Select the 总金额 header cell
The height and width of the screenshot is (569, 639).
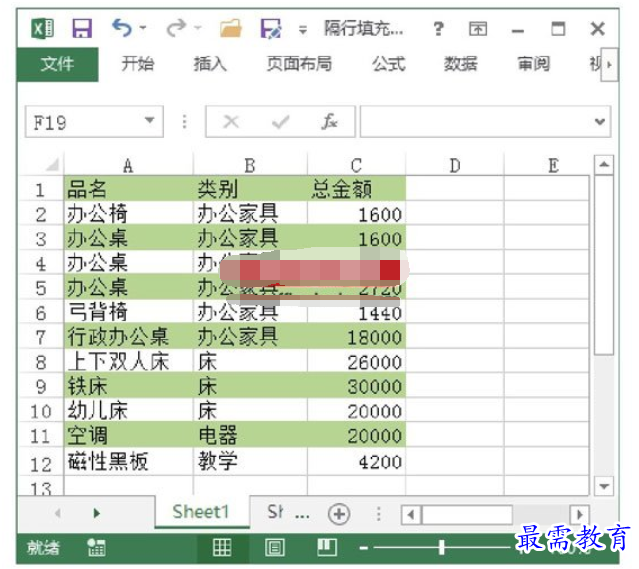pos(357,189)
